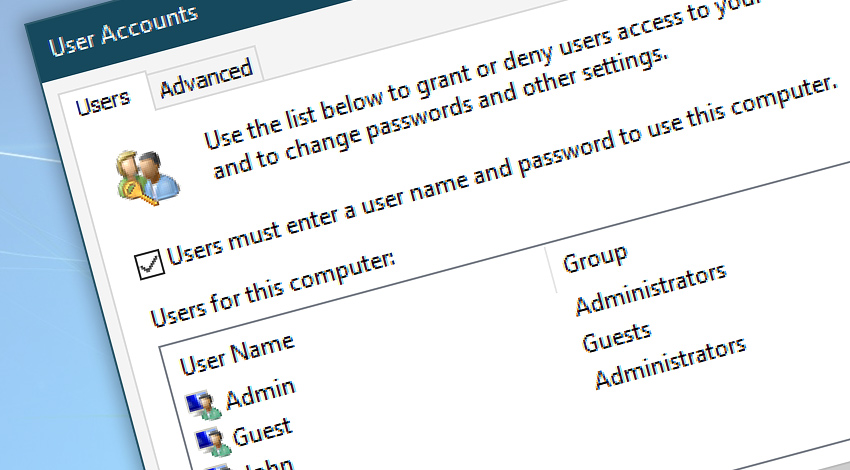This screenshot has height=470, width=850.
Task: Sort by the Group column header
Action: coord(595,259)
